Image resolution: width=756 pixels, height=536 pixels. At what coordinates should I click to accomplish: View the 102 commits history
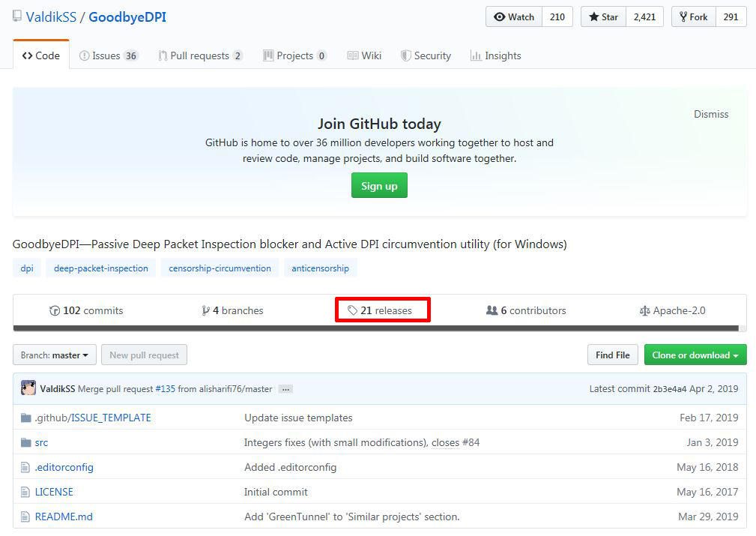(x=86, y=310)
